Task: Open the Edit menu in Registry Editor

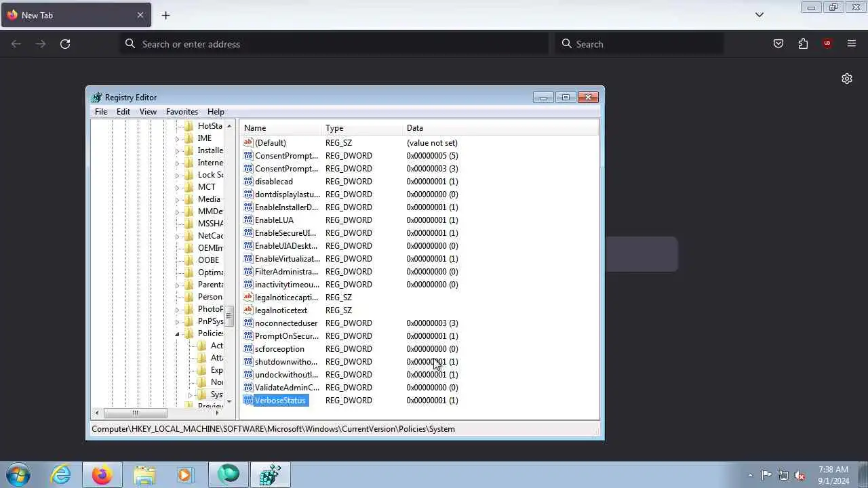Action: 123,112
